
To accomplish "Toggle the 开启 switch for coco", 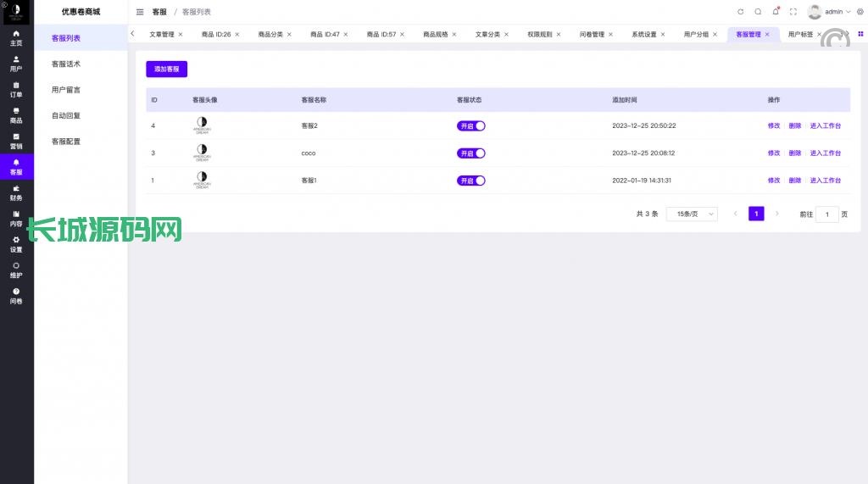I will pos(471,153).
